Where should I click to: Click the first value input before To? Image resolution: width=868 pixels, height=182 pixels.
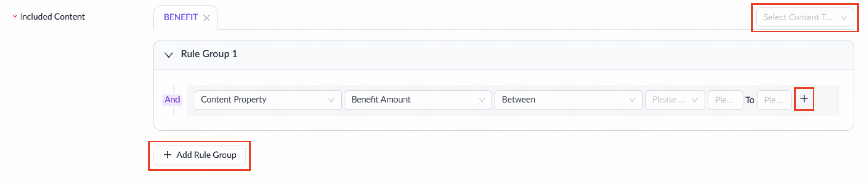(725, 100)
